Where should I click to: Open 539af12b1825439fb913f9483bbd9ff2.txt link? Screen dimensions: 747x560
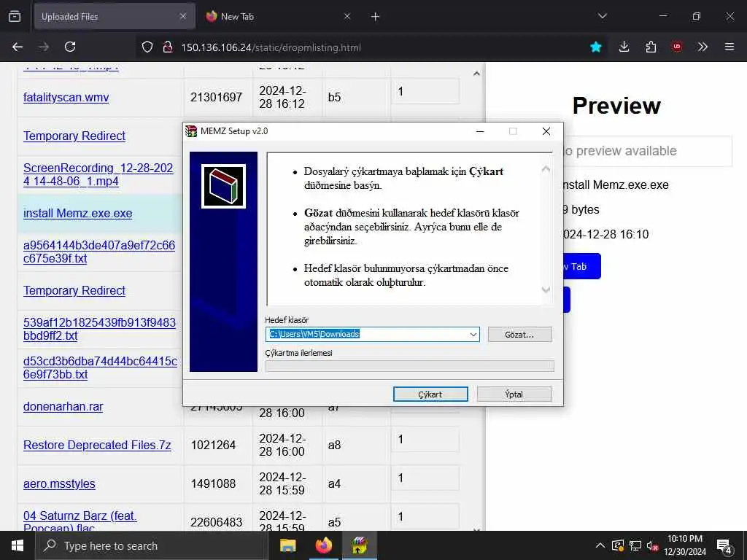coord(99,329)
